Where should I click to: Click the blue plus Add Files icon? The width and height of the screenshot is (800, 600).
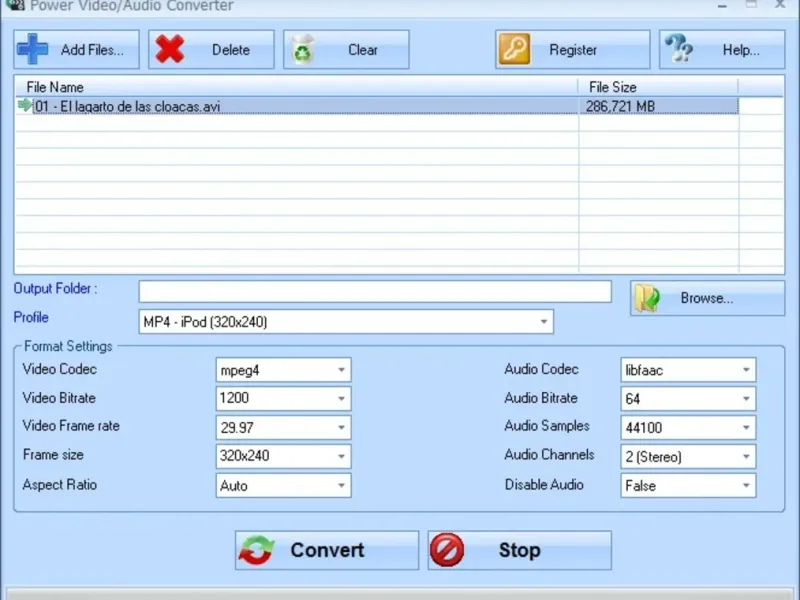(33, 49)
